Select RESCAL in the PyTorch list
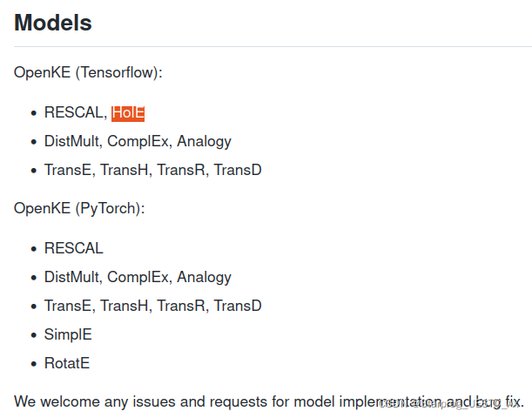 point(74,248)
